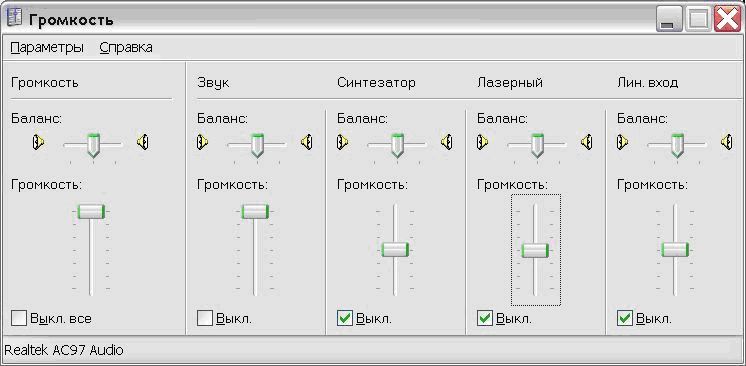
Task: Uncheck Выкл. under Лин. вход
Action: (x=624, y=318)
